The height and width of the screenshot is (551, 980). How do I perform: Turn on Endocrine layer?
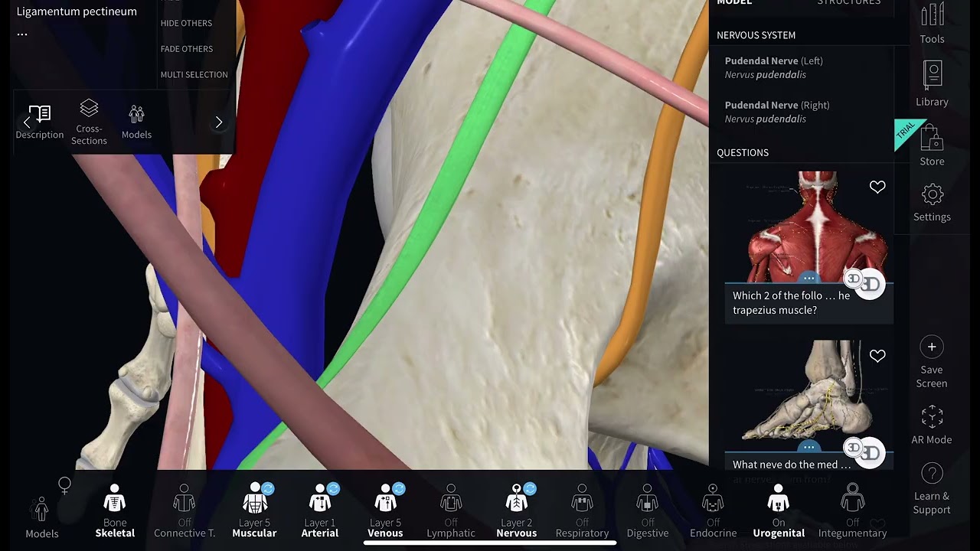(714, 510)
